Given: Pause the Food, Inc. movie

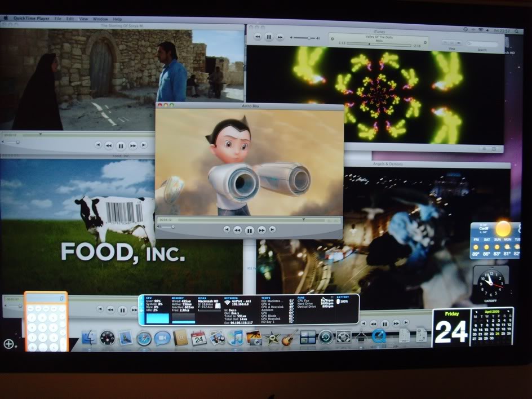Looking at the screenshot, I should (122, 310).
